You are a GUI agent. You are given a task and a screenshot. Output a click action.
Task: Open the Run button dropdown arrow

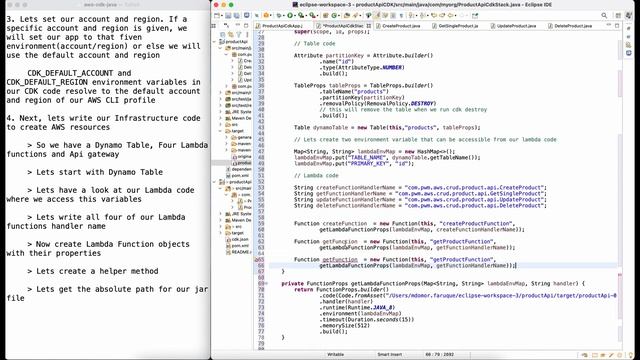click(295, 16)
